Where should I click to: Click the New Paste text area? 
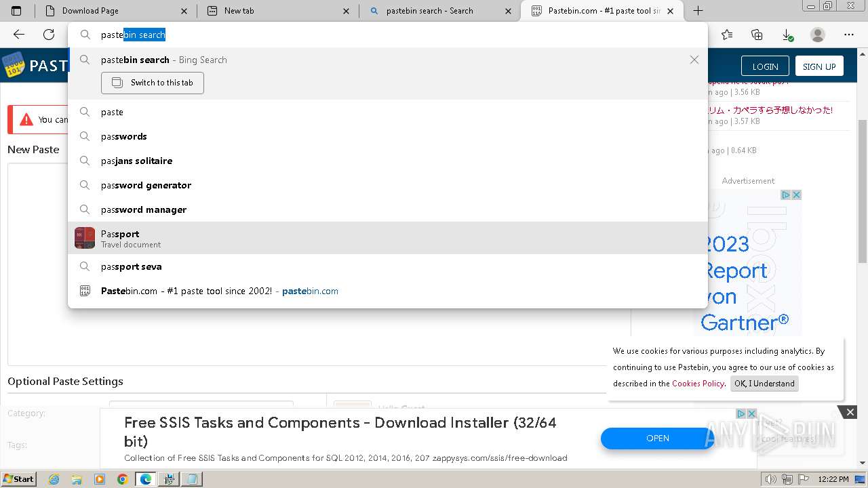pyautogui.click(x=319, y=264)
